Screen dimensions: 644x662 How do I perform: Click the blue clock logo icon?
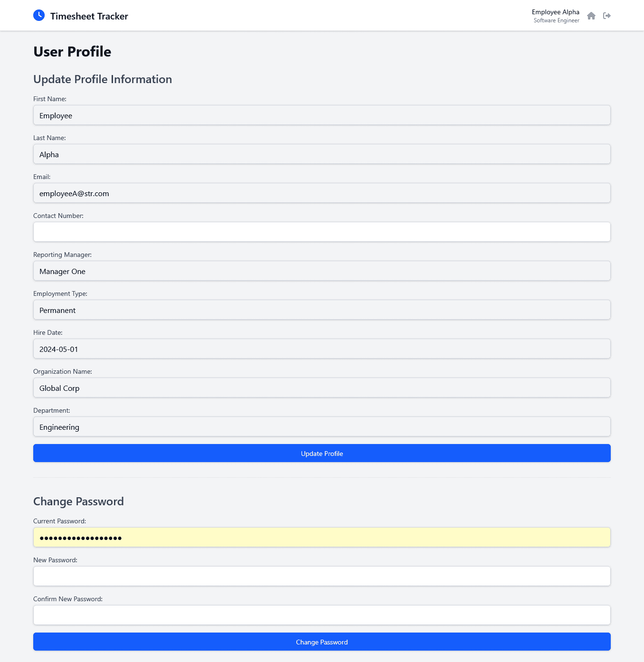point(39,16)
